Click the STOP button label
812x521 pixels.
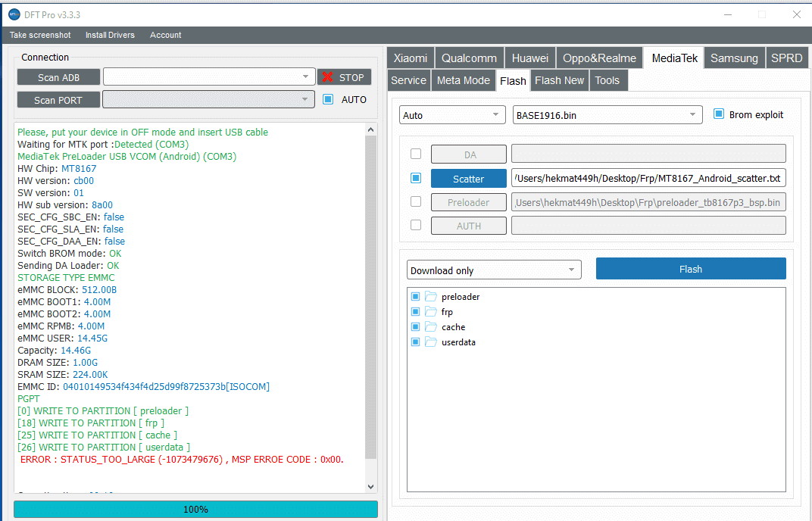(351, 77)
